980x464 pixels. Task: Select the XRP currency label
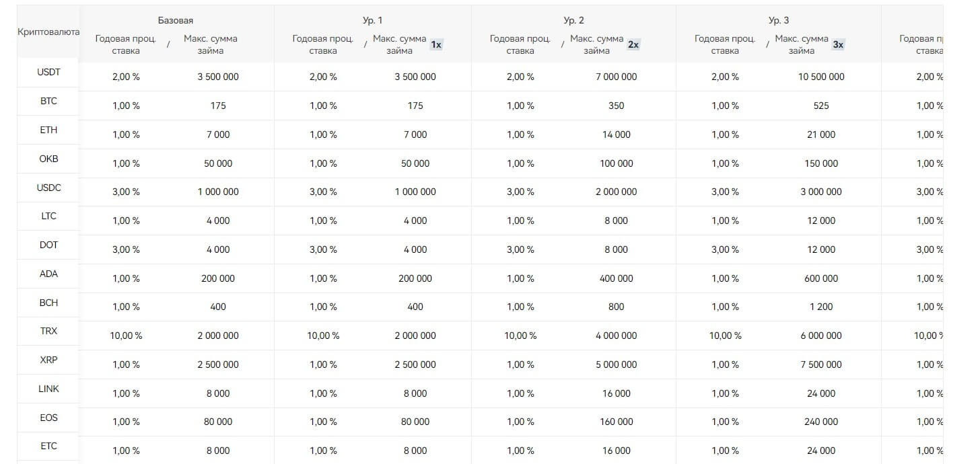[x=48, y=360]
